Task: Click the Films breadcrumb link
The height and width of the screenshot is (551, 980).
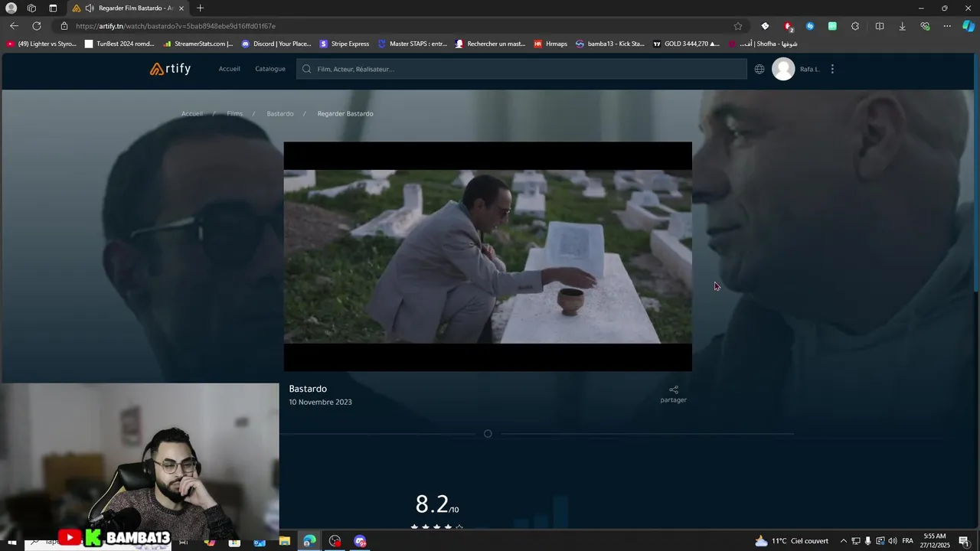Action: tap(234, 113)
